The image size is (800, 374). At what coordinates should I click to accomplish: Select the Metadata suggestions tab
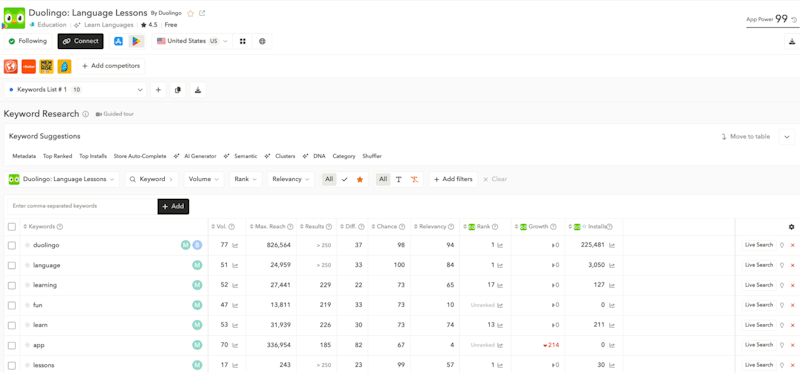click(24, 156)
